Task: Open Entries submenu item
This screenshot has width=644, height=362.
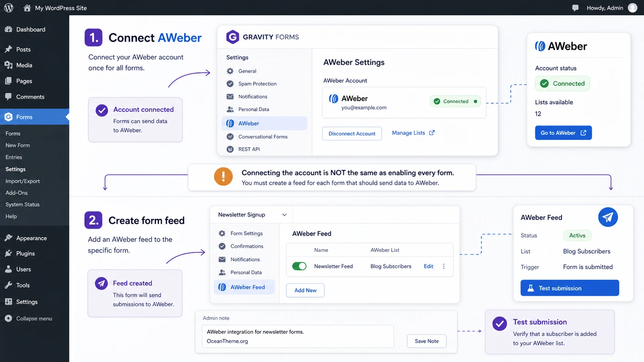Action: coord(14,157)
